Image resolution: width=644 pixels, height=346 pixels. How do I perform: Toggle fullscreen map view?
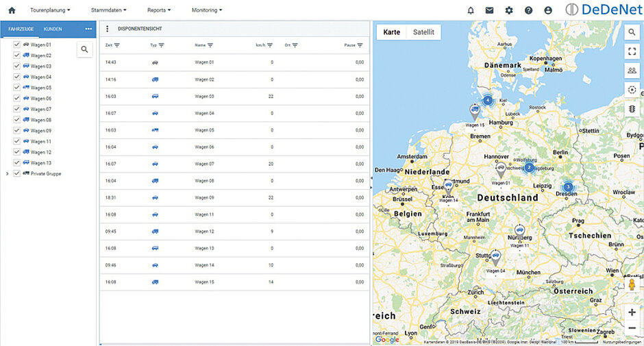[x=632, y=51]
